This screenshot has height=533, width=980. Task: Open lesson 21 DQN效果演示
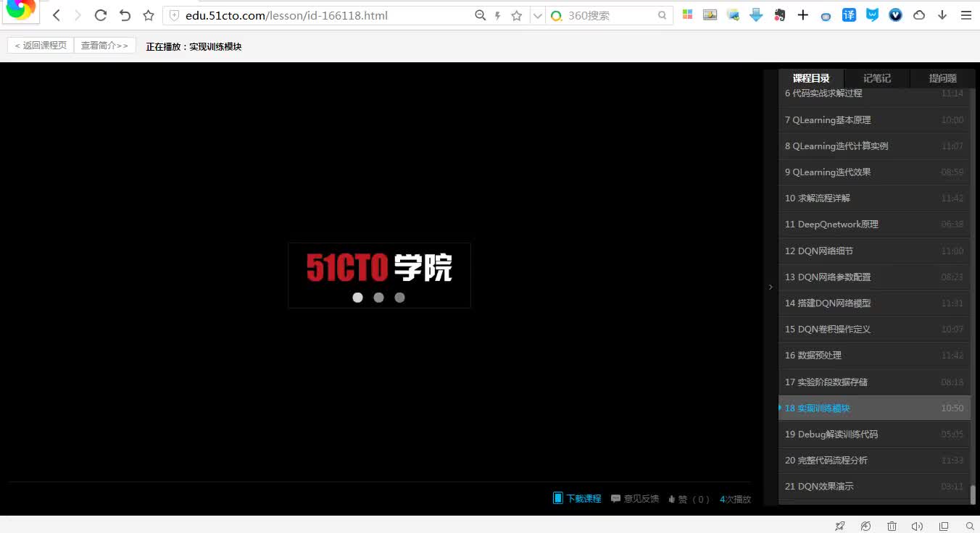coord(874,487)
